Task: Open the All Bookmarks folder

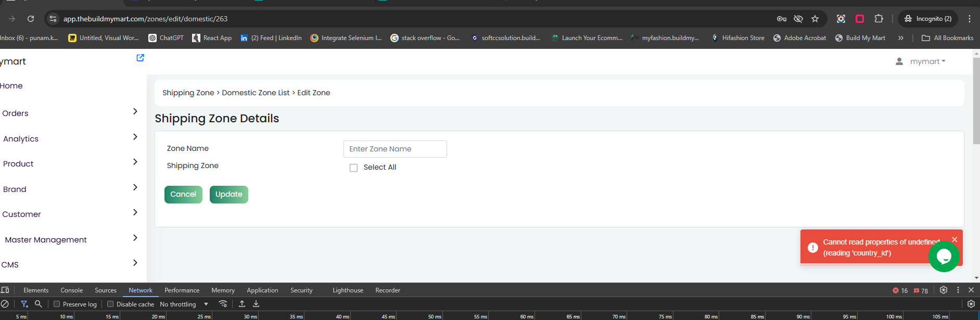Action: pos(947,38)
